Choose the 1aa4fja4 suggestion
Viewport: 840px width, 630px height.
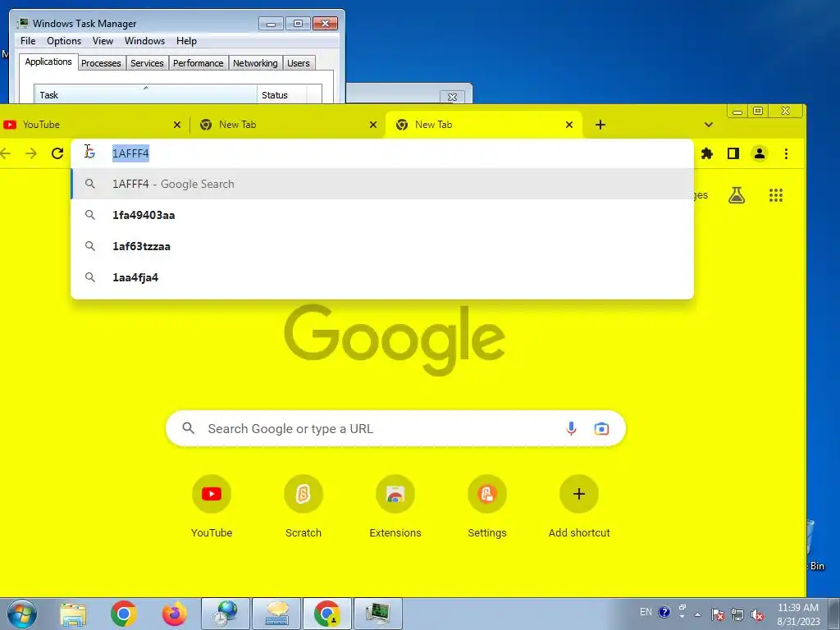382,277
